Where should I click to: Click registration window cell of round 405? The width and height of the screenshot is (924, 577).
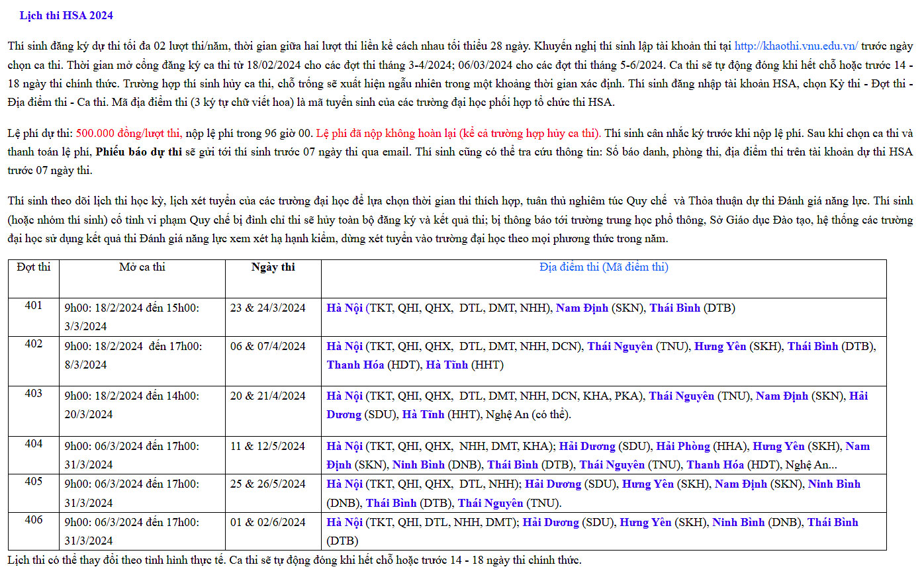tap(142, 494)
